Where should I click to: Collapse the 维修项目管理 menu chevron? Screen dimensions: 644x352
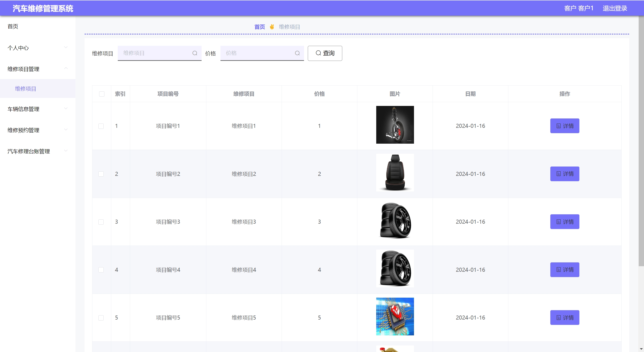point(66,68)
